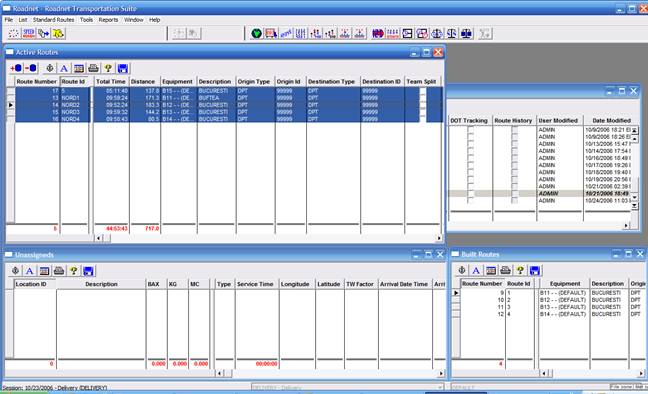This screenshot has width=648, height=394.
Task: Click the printer icon in Unassigneds toolbar
Action: [59, 271]
